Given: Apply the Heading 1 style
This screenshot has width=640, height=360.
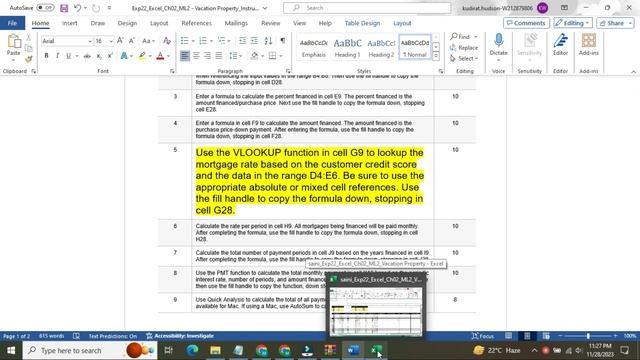Looking at the screenshot, I should (347, 47).
